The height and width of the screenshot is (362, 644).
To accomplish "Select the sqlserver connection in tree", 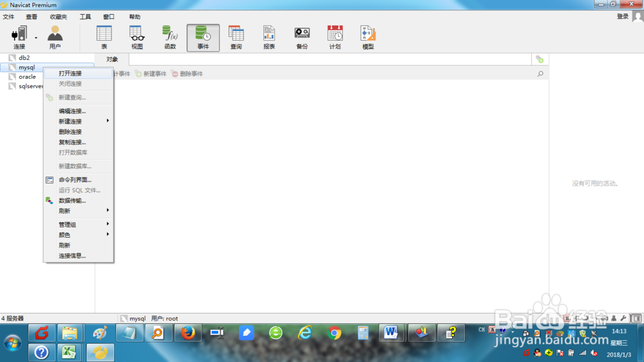I will [30, 86].
